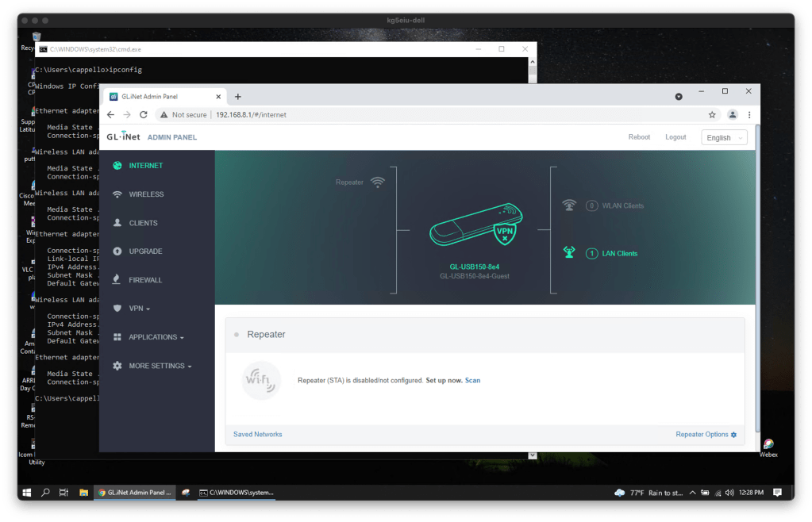Image resolution: width=812 pixels, height=522 pixels.
Task: Bookmark the page with the star icon
Action: click(x=712, y=115)
